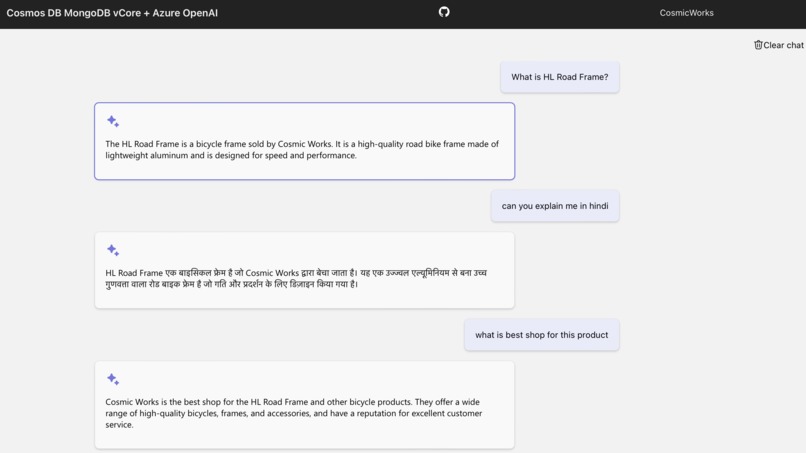
Task: Click sparkle icon above the best shop answer
Action: pyautogui.click(x=113, y=379)
